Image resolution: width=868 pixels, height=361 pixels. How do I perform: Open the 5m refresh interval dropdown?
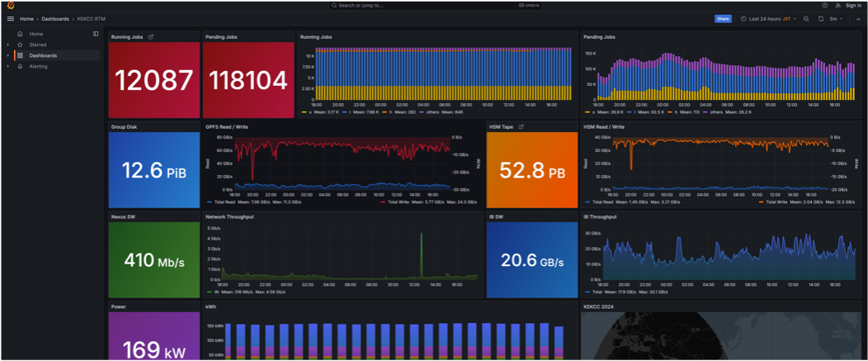click(836, 18)
